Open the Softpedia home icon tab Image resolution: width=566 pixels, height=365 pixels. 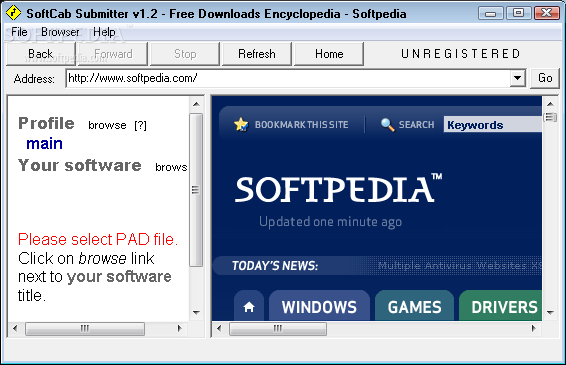point(249,307)
